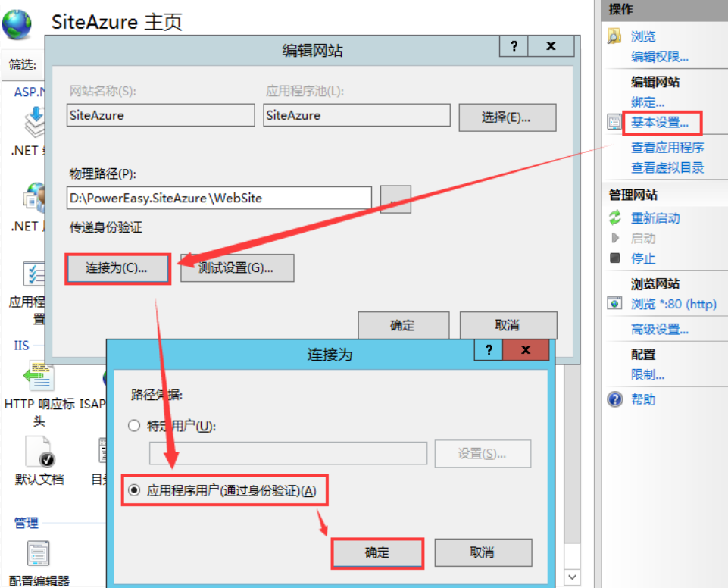This screenshot has width=728, height=588.
Task: Open the 默认文档 feature icon
Action: (x=39, y=452)
